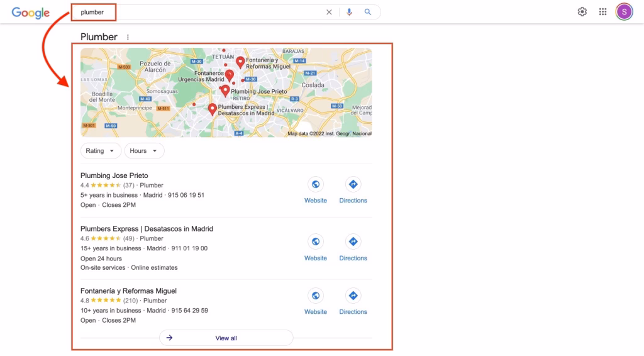This screenshot has width=644, height=356.
Task: Click the phone number 915 06 19 51
Action: coord(186,195)
